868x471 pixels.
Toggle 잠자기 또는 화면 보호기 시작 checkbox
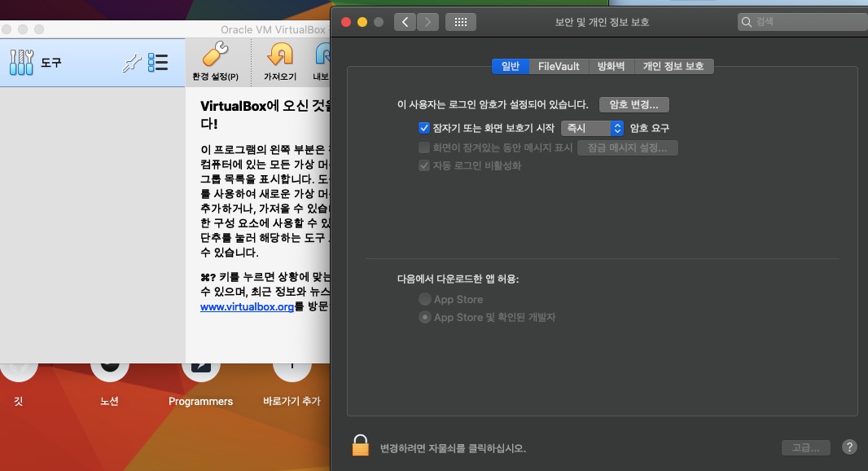(424, 128)
